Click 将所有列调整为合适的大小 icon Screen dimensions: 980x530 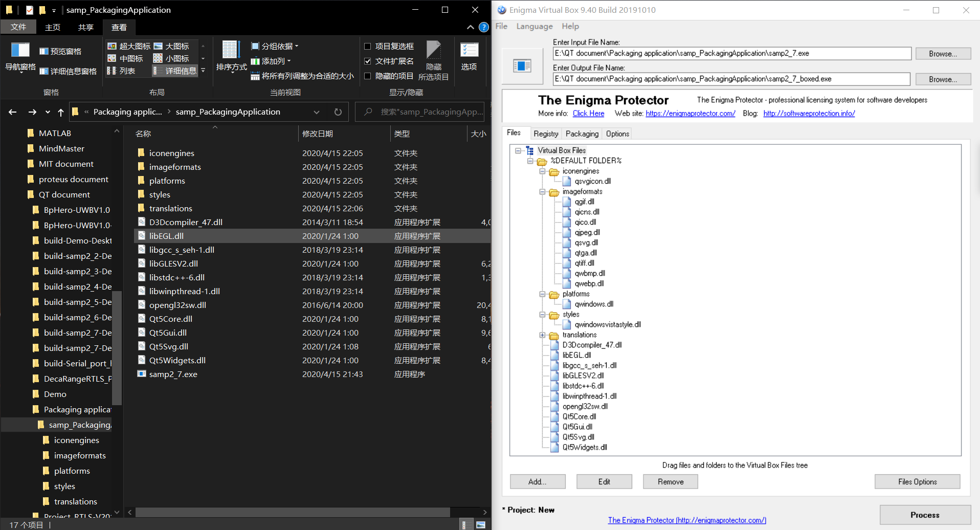click(x=256, y=76)
